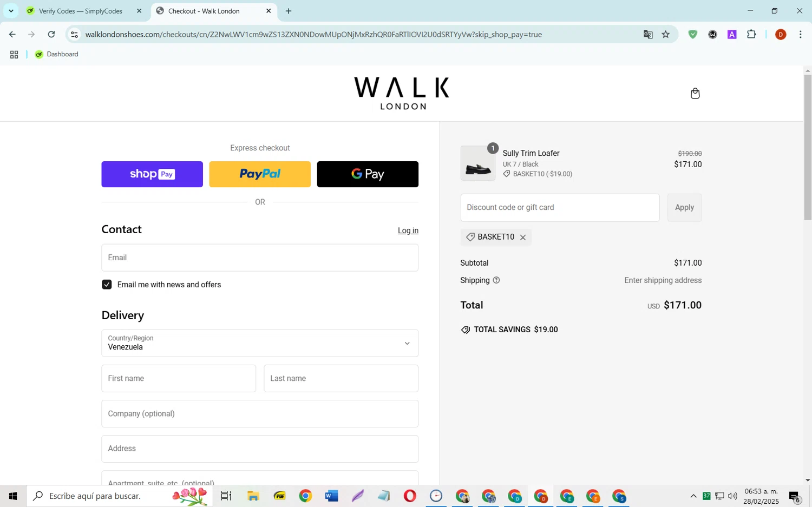
Task: Pay with PayPal express button
Action: coord(260,174)
